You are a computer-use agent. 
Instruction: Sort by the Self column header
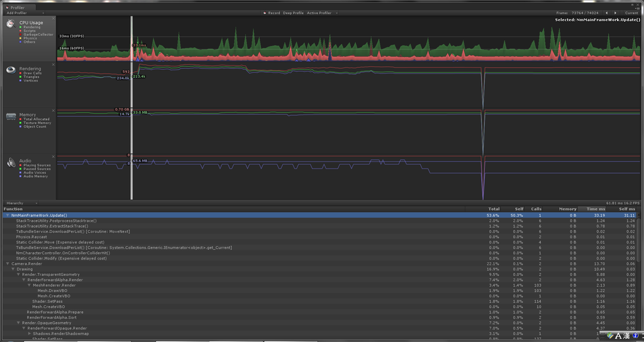click(519, 209)
